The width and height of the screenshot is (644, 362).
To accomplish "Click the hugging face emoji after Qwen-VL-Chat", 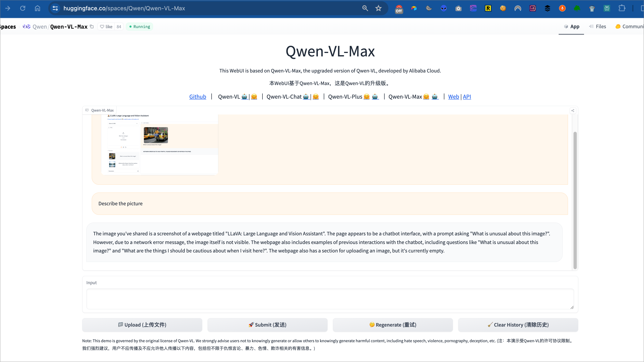I will pyautogui.click(x=316, y=97).
